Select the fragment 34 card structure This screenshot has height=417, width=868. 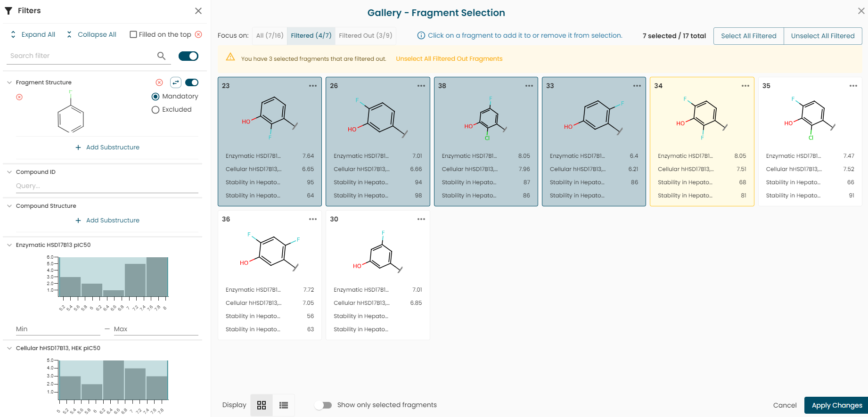tap(702, 118)
